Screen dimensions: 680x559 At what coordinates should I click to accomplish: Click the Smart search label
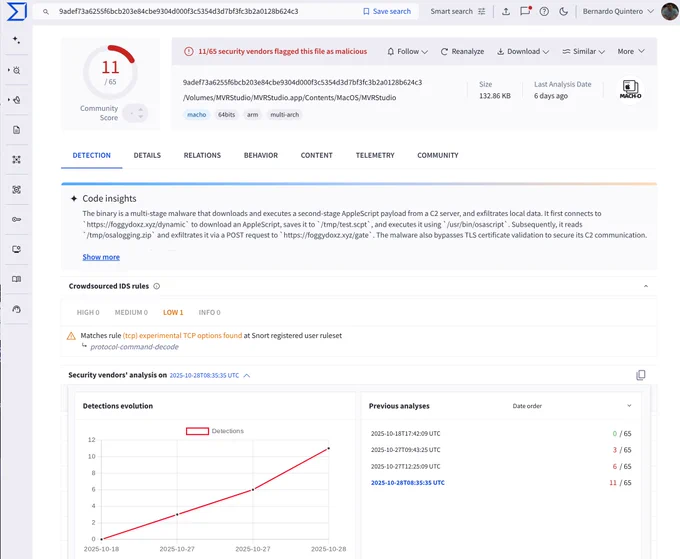click(x=451, y=12)
